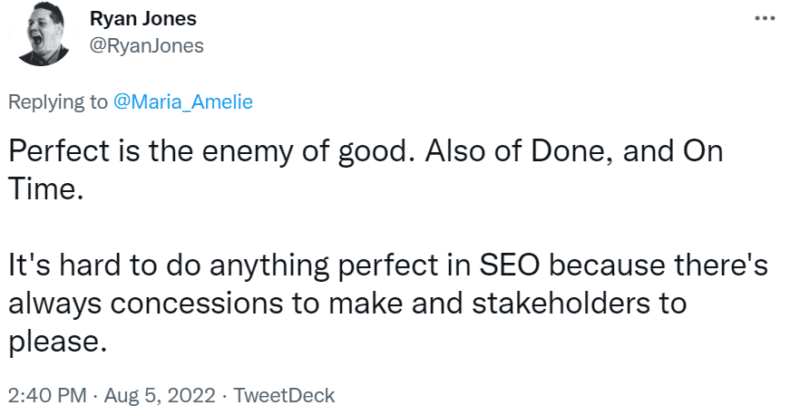Viewport: 800px width, 415px height.
Task: Open the tweet's three-dot more options menu
Action: click(x=764, y=18)
